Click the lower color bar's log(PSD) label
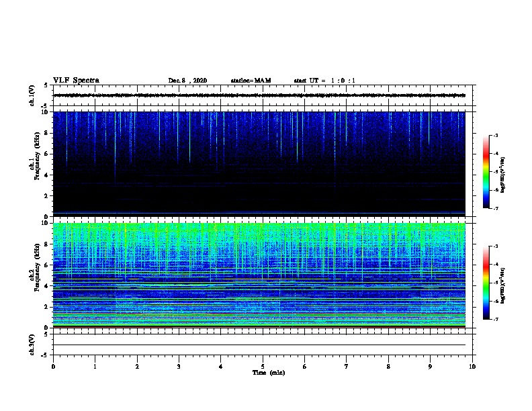The width and height of the screenshot is (532, 411). (502, 285)
